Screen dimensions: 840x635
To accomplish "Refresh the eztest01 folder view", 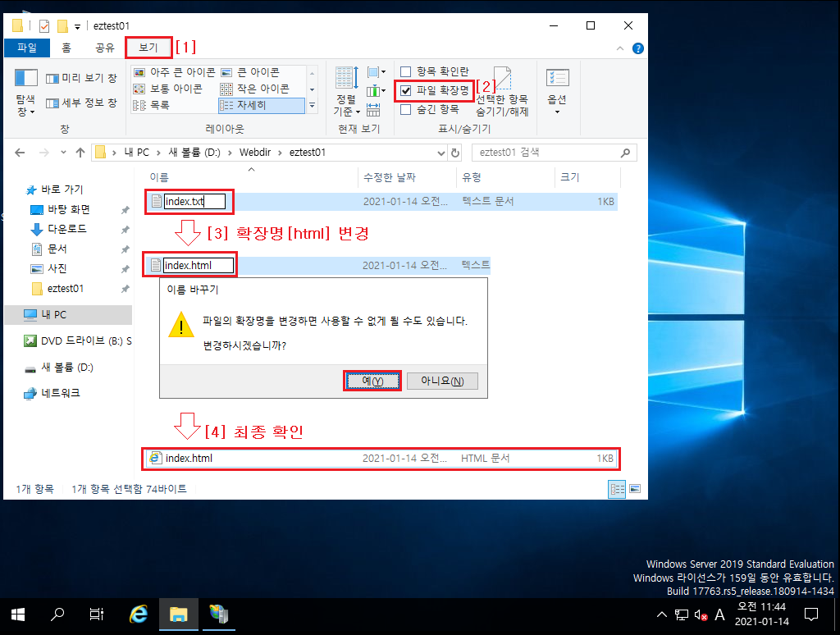I will [455, 153].
